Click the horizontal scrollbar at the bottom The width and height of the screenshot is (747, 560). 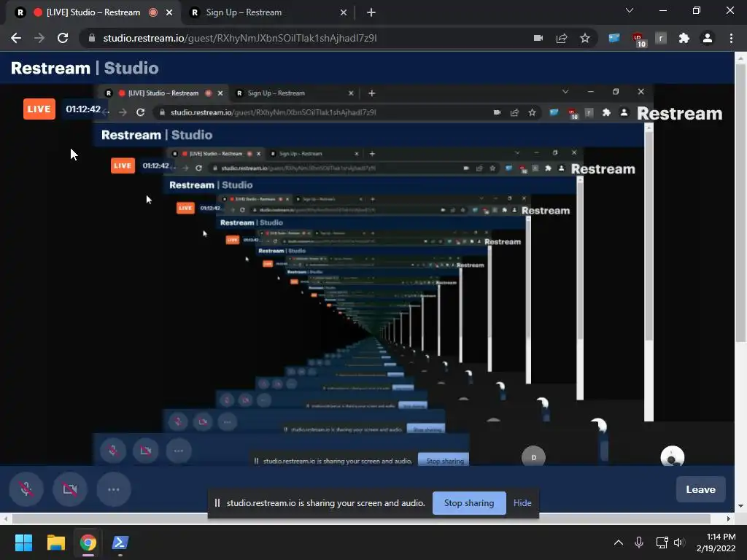tap(361, 518)
